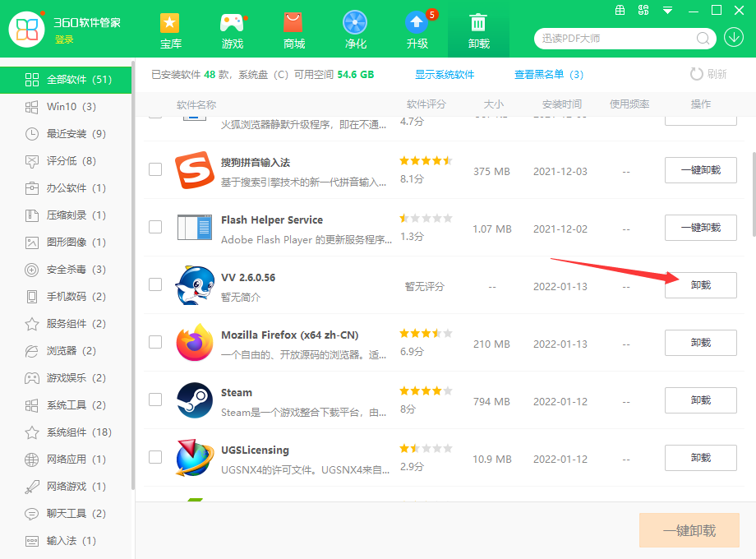Open the title bar dropdown arrow menu
This screenshot has width=756, height=559.
[667, 12]
